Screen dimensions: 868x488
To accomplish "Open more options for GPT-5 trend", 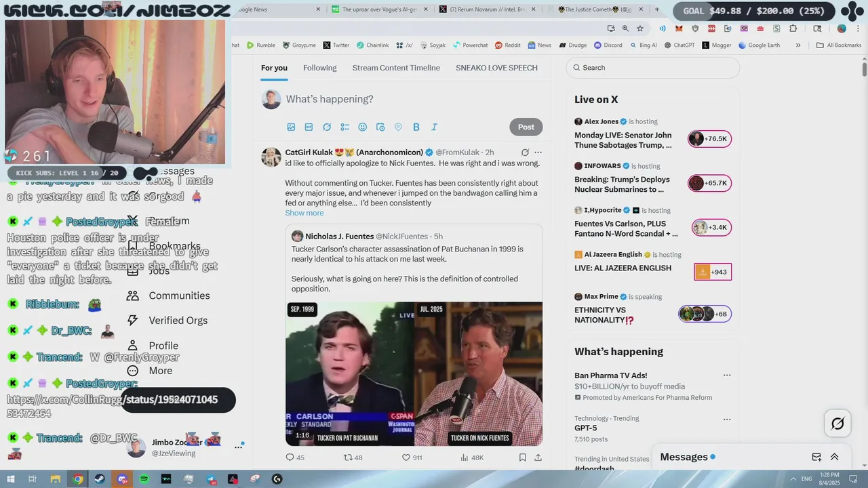I will pyautogui.click(x=727, y=420).
